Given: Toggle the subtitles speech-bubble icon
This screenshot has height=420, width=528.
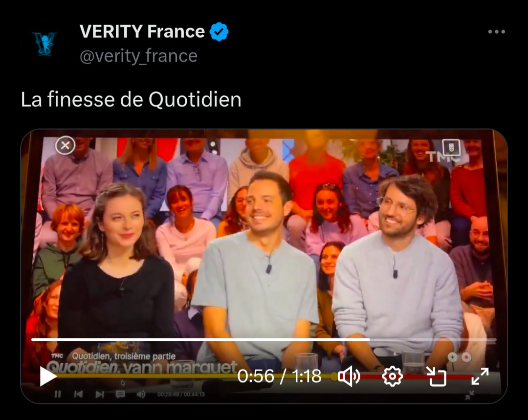Looking at the screenshot, I should click(120, 394).
